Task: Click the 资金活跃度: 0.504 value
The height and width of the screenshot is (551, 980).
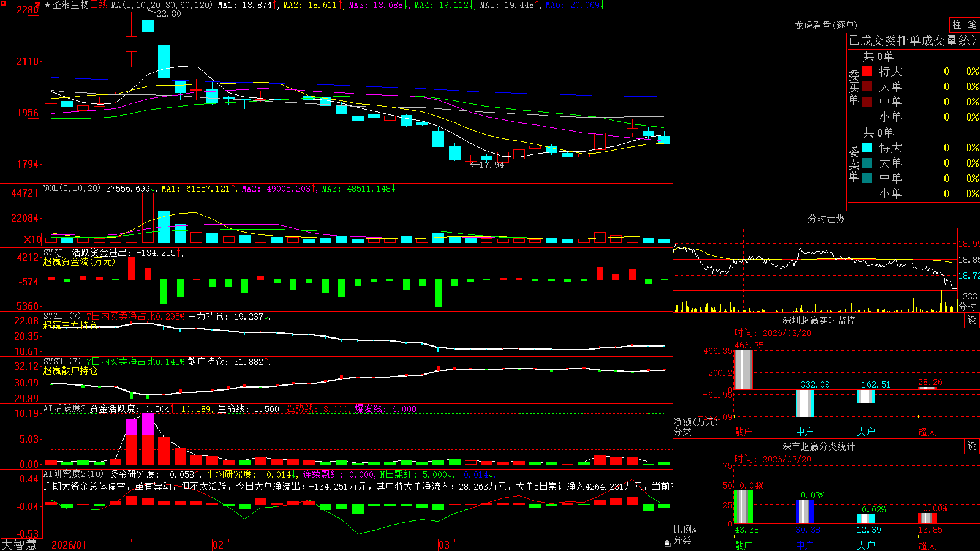Action: pyautogui.click(x=130, y=409)
